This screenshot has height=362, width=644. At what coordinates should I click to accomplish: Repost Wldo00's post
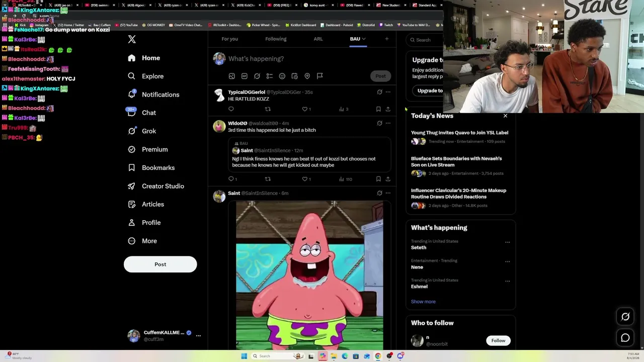268,179
